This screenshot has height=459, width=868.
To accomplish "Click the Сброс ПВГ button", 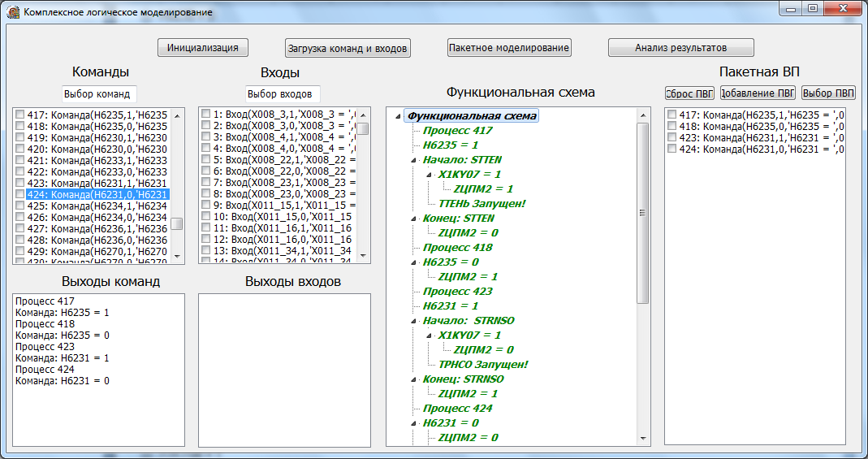I will 689,93.
